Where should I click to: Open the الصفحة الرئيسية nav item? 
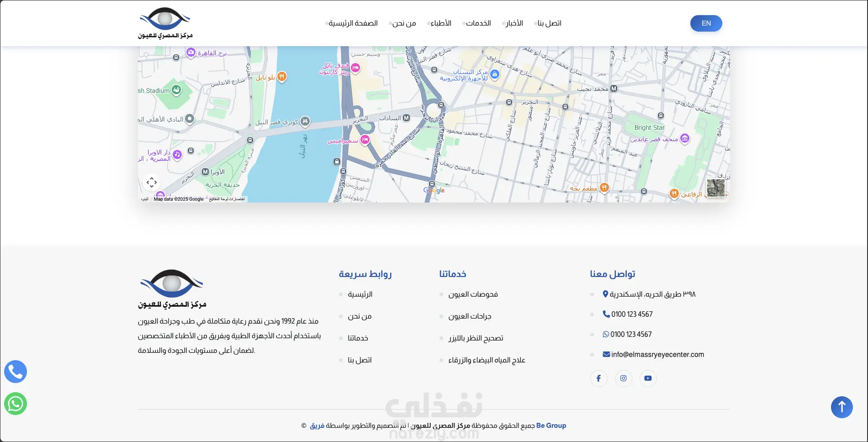coord(353,23)
